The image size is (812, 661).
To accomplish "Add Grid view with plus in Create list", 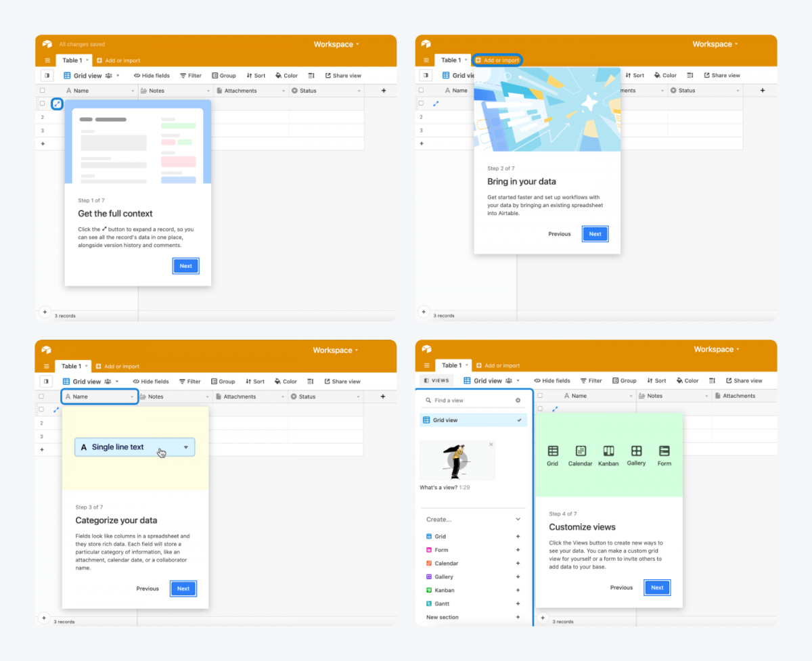I will click(x=518, y=537).
